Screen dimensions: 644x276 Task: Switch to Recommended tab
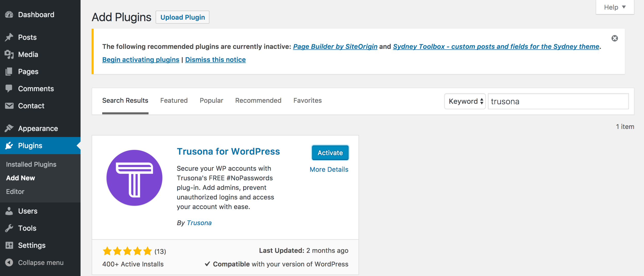click(x=258, y=101)
